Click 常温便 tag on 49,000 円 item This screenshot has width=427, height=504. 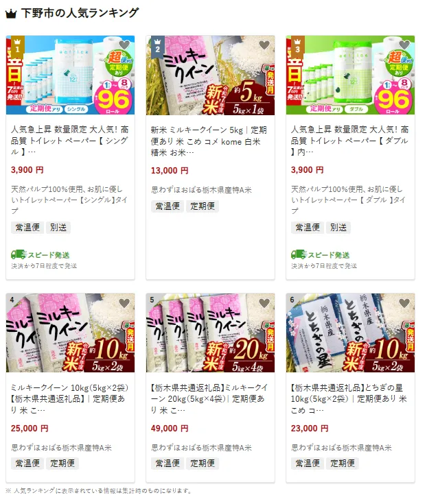pyautogui.click(x=168, y=463)
